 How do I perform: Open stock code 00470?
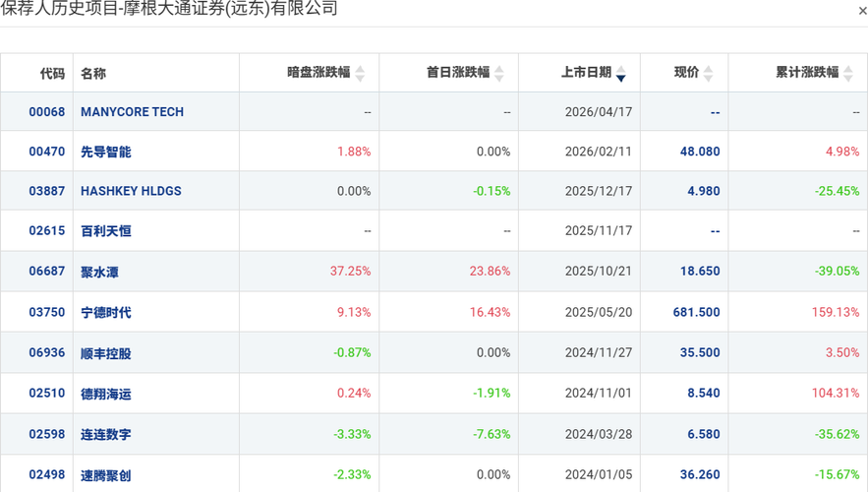pyautogui.click(x=47, y=152)
